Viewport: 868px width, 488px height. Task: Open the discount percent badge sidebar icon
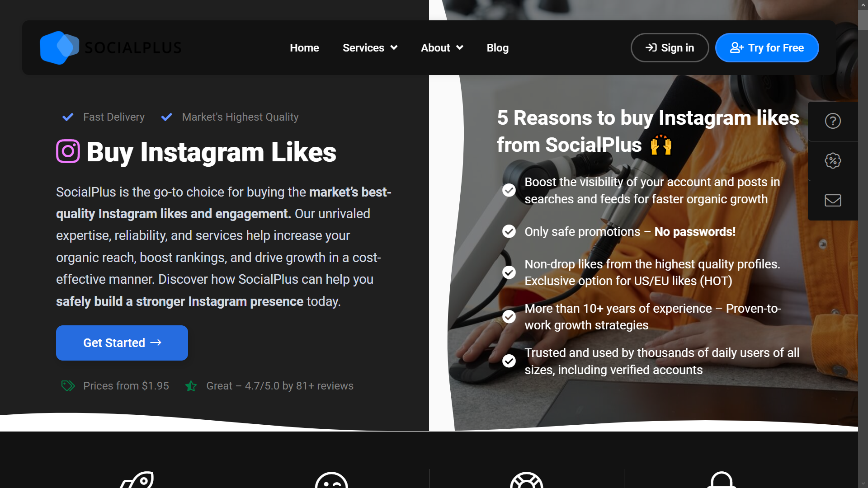[833, 160]
